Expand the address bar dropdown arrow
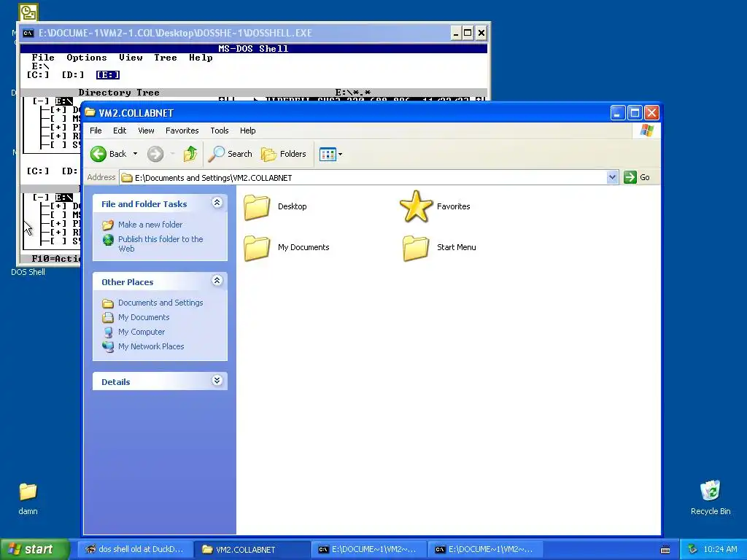Image resolution: width=747 pixels, height=560 pixels. click(613, 178)
